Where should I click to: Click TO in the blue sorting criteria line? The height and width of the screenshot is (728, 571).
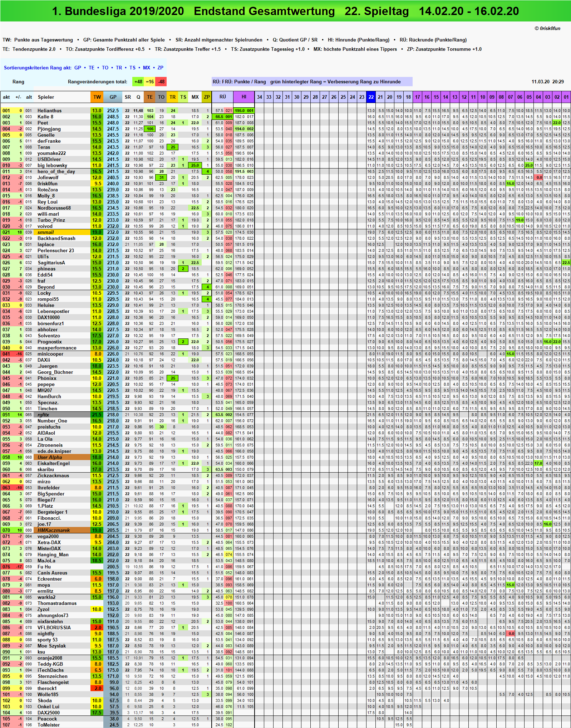pos(105,68)
